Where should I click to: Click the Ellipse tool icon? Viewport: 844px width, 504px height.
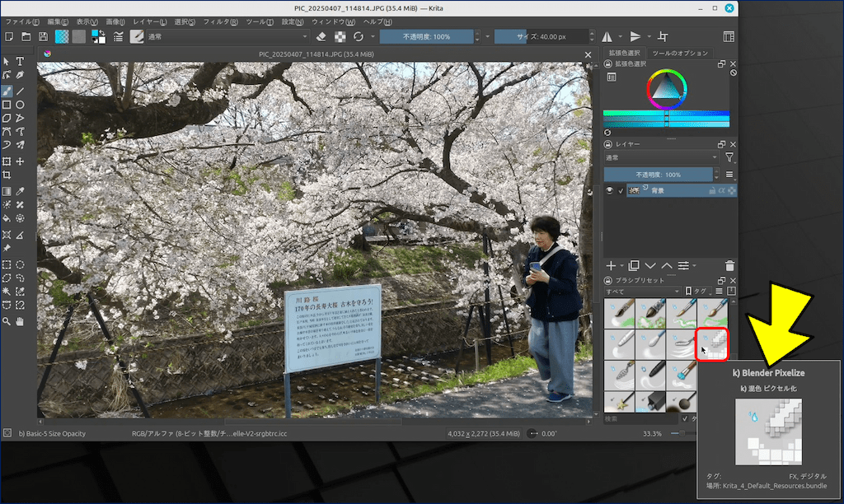click(20, 105)
